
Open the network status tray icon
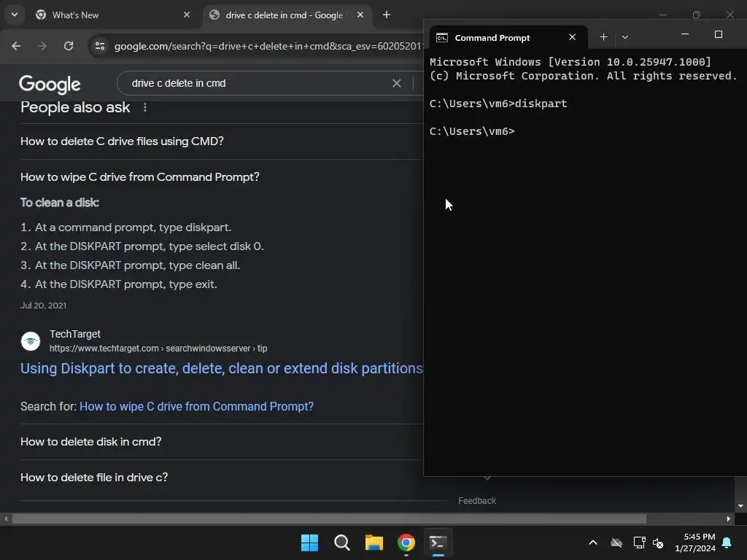coord(639,542)
